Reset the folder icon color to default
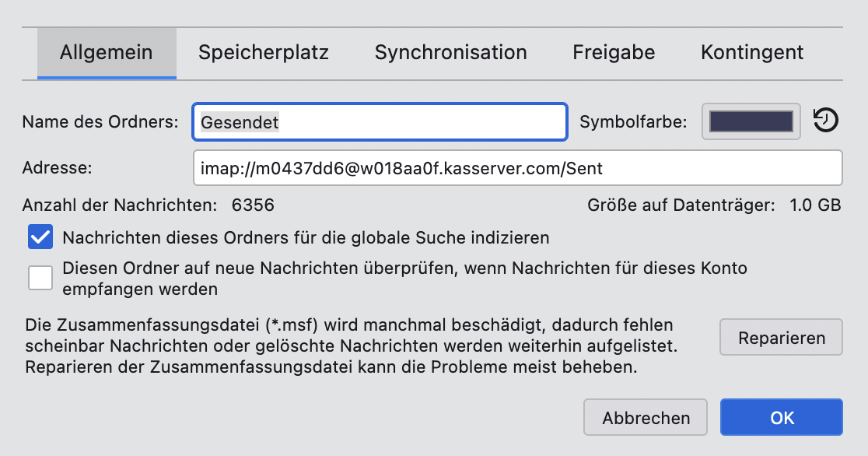868x456 pixels. [826, 121]
